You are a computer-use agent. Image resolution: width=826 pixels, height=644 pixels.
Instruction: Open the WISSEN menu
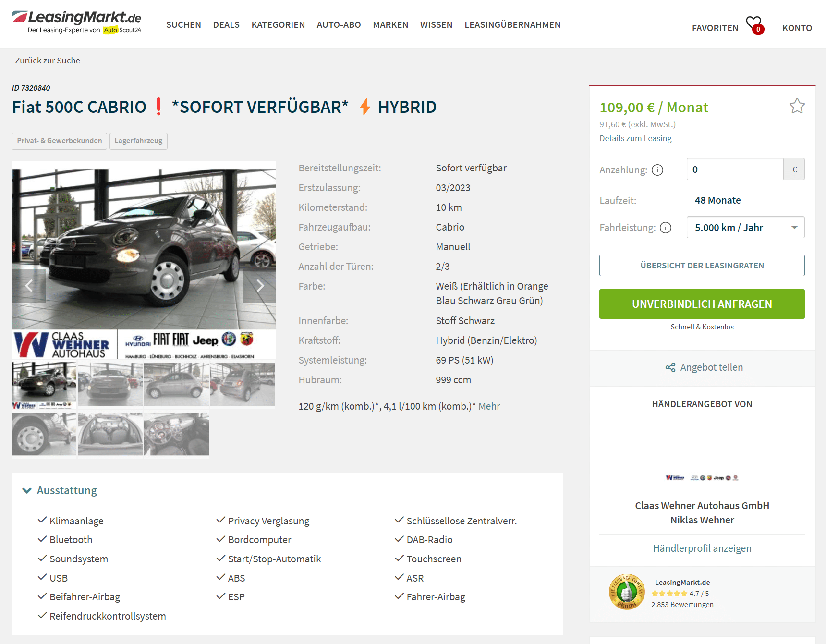tap(436, 25)
